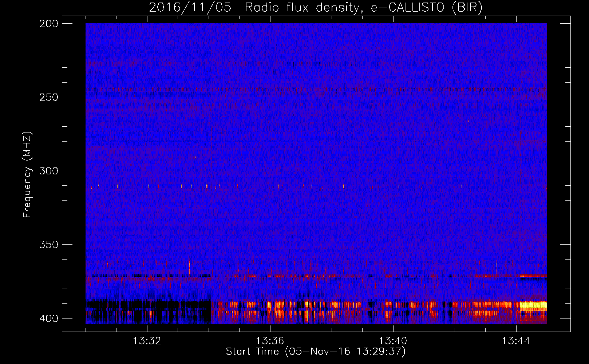Click the plot title '2016/11/05 Radio flux density, e-CALLISTO (BIR)'
This screenshot has height=364, width=589.
pos(316,7)
